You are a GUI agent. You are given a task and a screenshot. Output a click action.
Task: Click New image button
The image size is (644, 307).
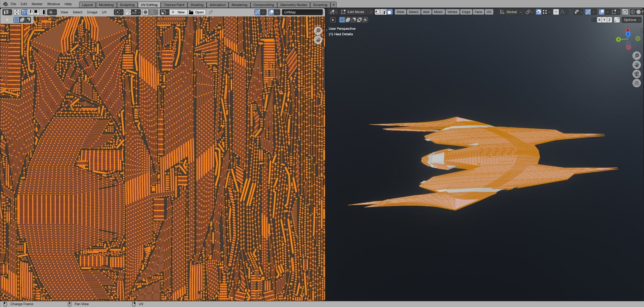tap(178, 12)
